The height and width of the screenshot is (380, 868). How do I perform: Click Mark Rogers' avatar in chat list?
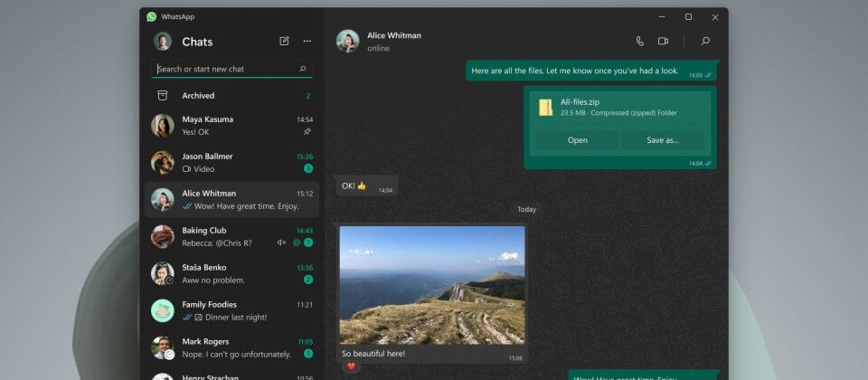(163, 347)
